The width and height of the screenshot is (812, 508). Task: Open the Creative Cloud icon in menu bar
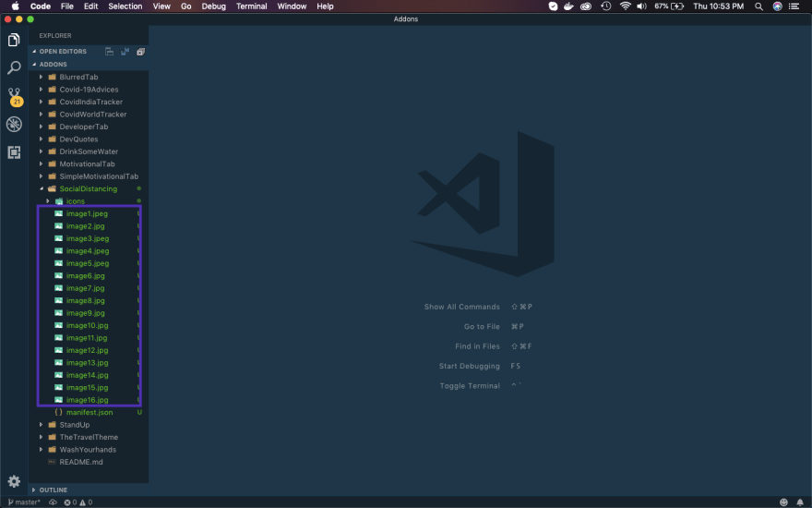(586, 6)
